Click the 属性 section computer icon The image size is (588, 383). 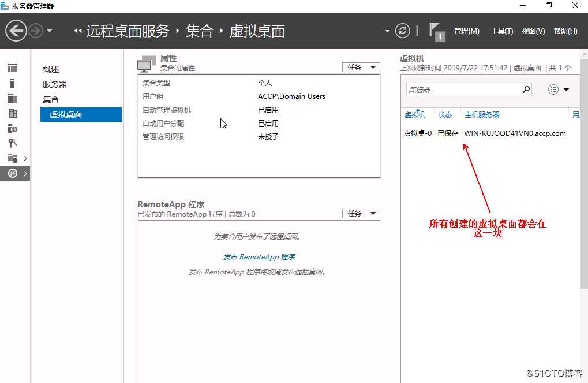[146, 64]
